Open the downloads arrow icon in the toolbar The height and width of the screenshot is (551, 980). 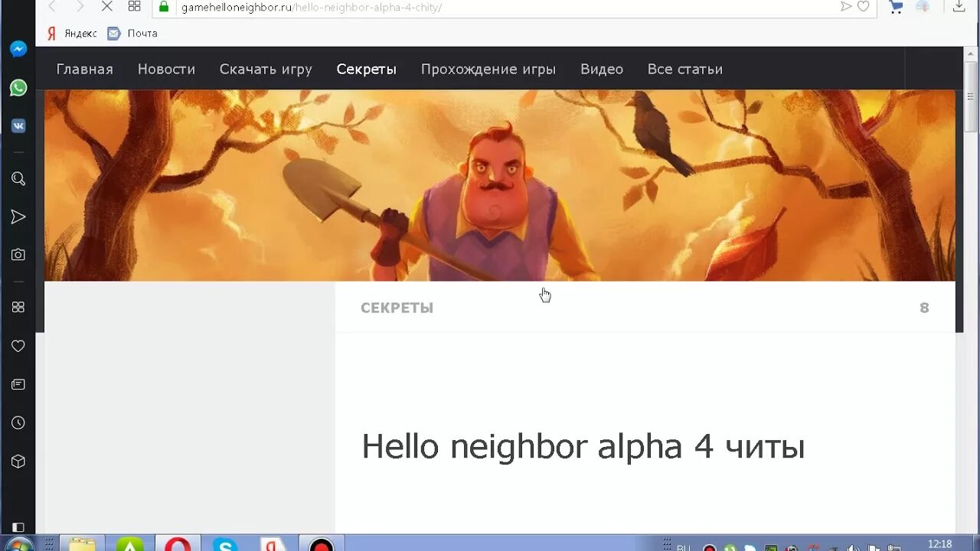(959, 7)
